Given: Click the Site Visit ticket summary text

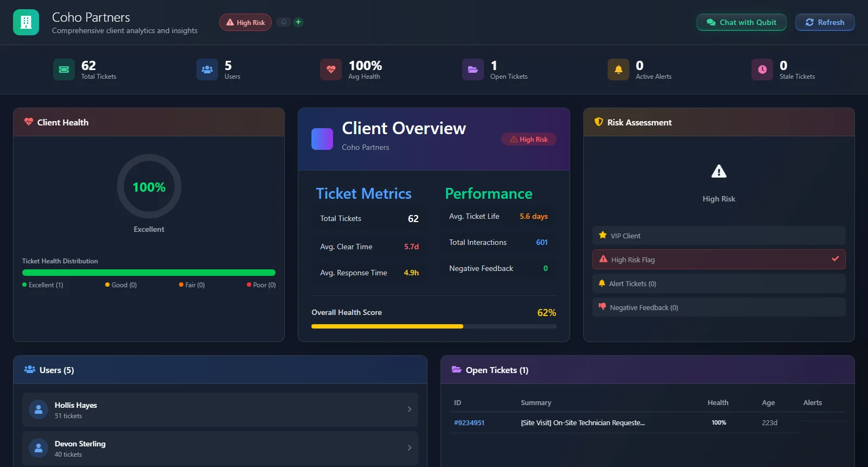Looking at the screenshot, I should pos(583,423).
